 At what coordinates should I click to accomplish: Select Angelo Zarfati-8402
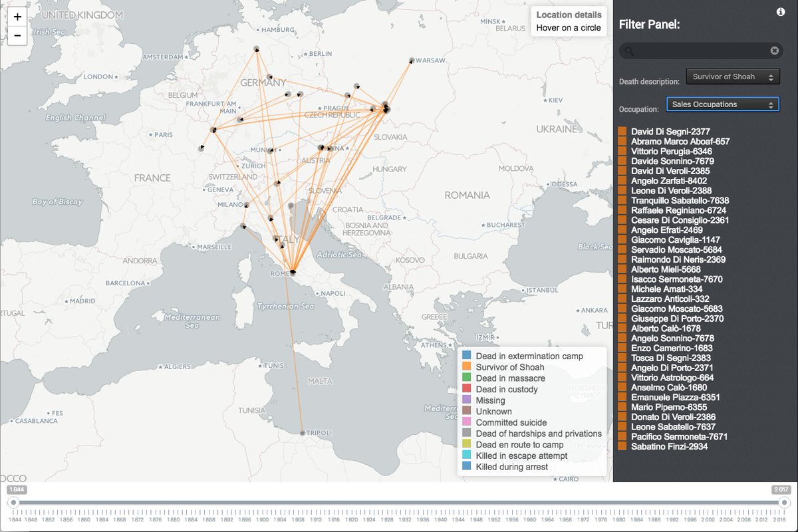coord(669,181)
